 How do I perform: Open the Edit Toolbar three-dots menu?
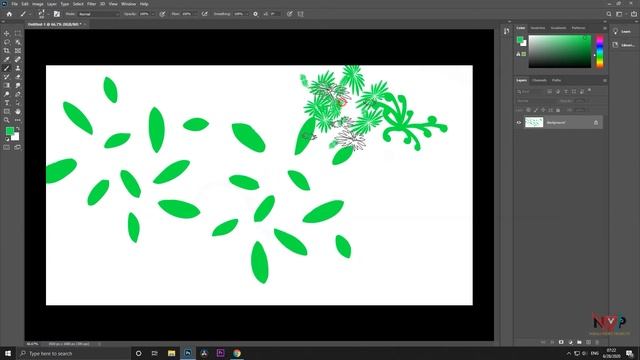(x=18, y=120)
